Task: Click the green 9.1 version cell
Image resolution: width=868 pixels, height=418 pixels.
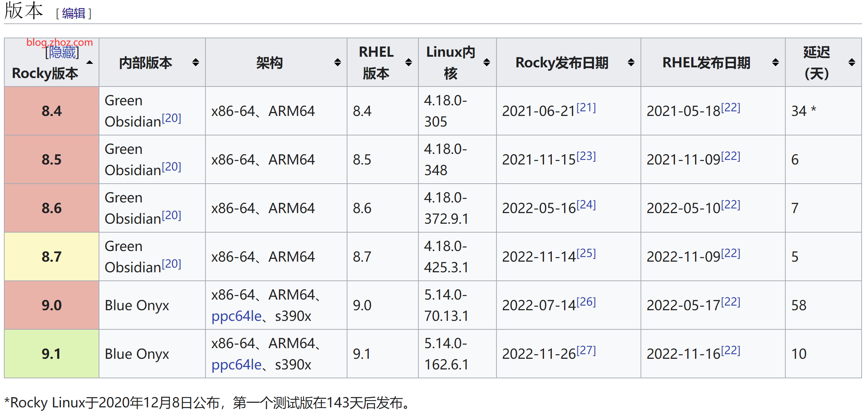Action: [x=51, y=354]
